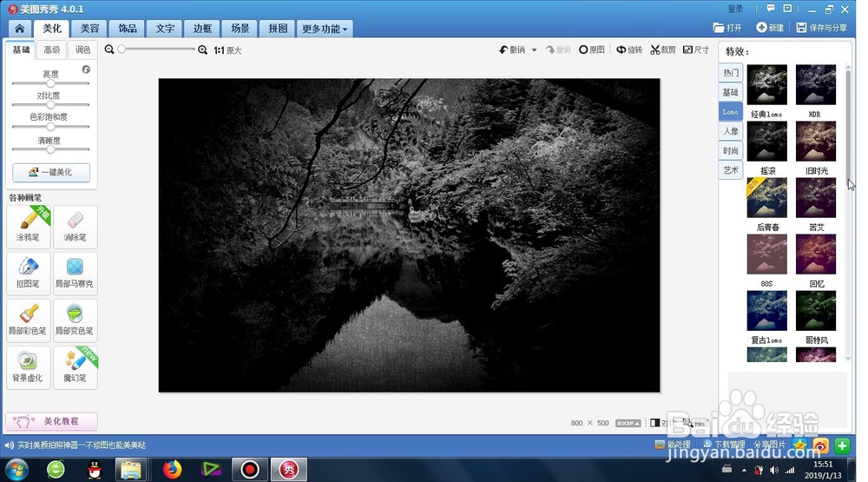Viewport: 868px width, 482px height.
Task: Redo with the 重做 button
Action: coord(558,50)
